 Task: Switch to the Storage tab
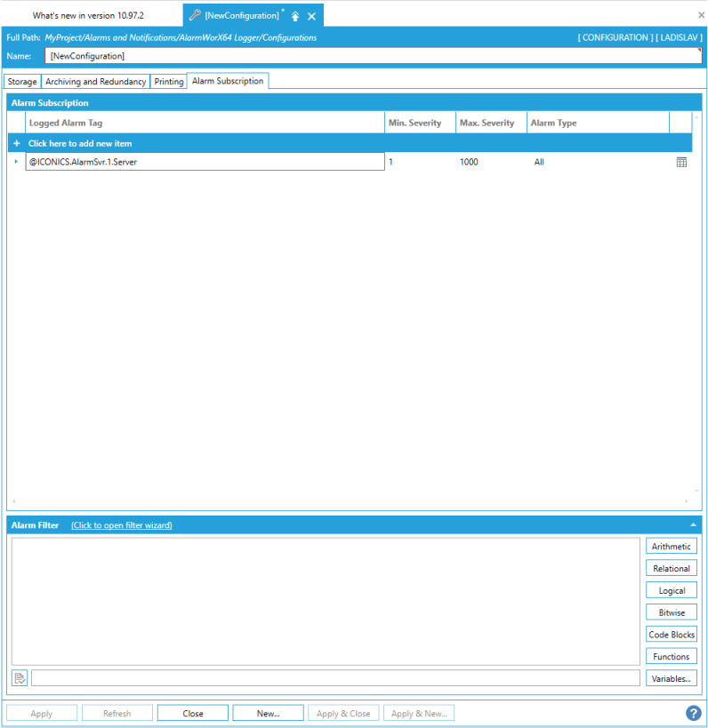tap(22, 82)
